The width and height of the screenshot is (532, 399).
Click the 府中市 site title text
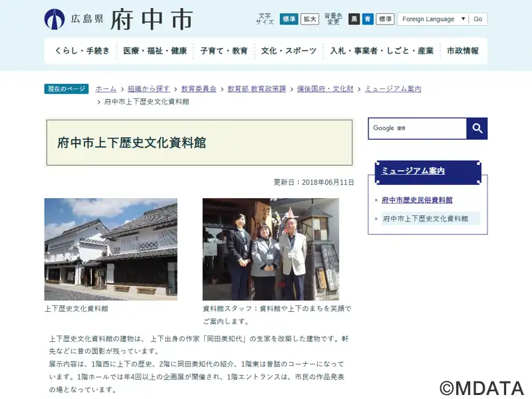pyautogui.click(x=152, y=19)
